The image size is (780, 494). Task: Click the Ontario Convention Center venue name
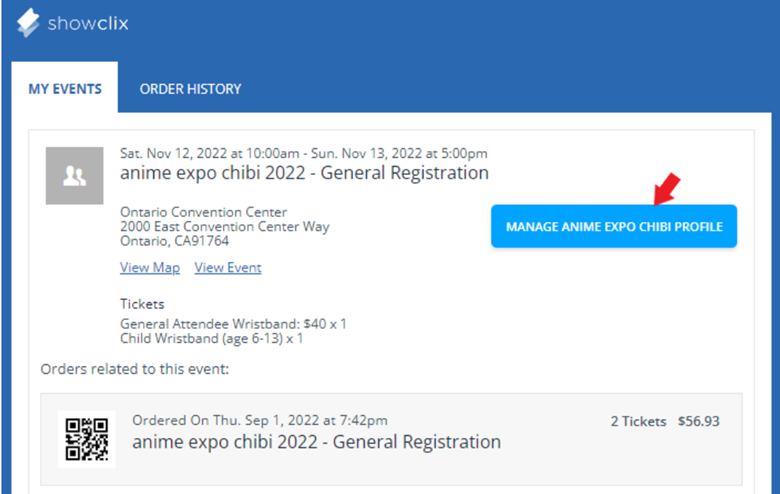pos(203,212)
